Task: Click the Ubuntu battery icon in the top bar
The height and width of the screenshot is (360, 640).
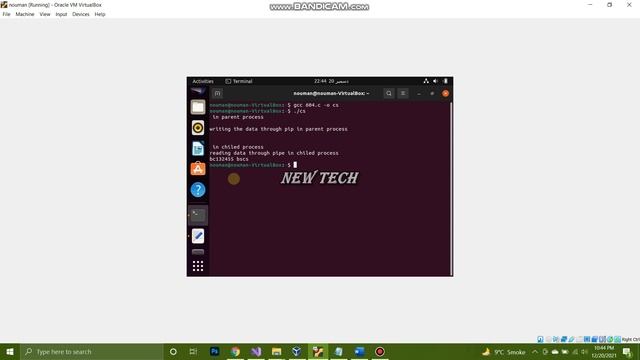Action: coord(446,81)
